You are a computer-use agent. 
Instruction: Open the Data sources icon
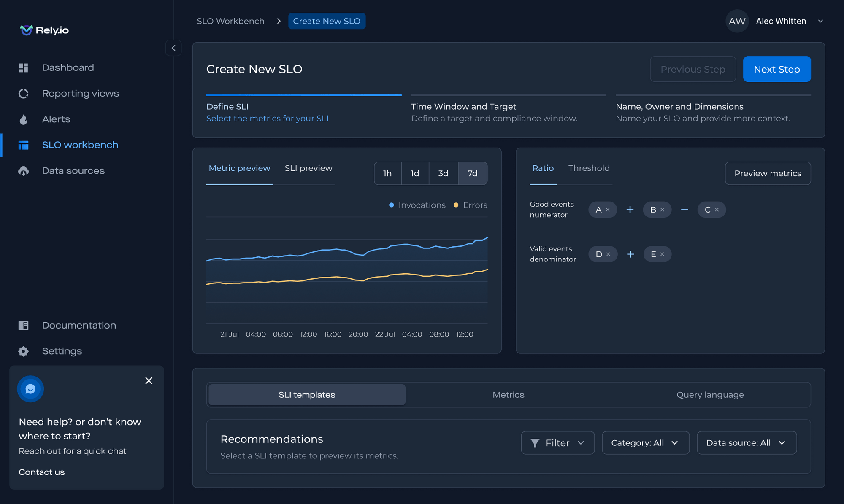pyautogui.click(x=24, y=170)
